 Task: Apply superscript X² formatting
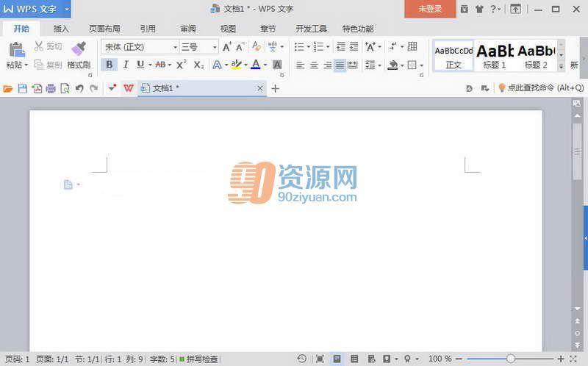(181, 65)
